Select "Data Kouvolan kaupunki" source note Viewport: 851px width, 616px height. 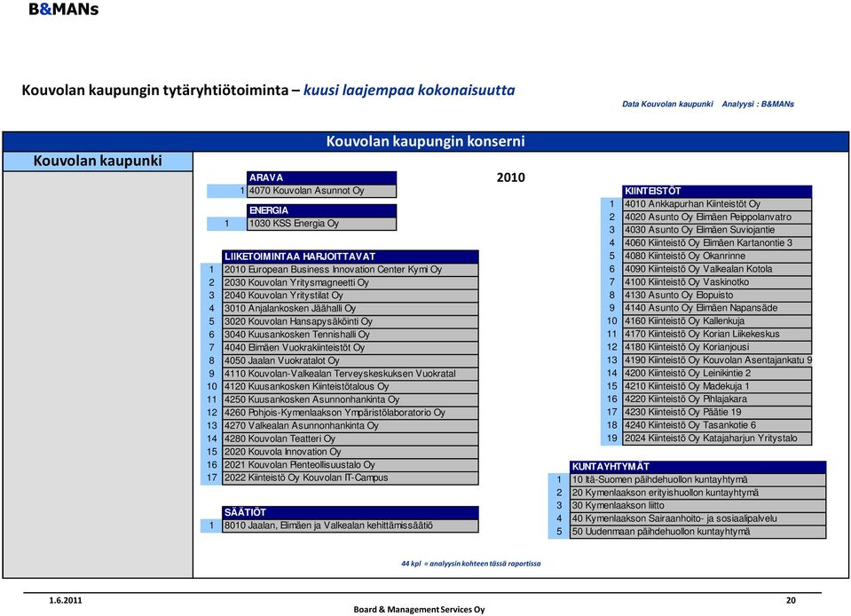[667, 104]
